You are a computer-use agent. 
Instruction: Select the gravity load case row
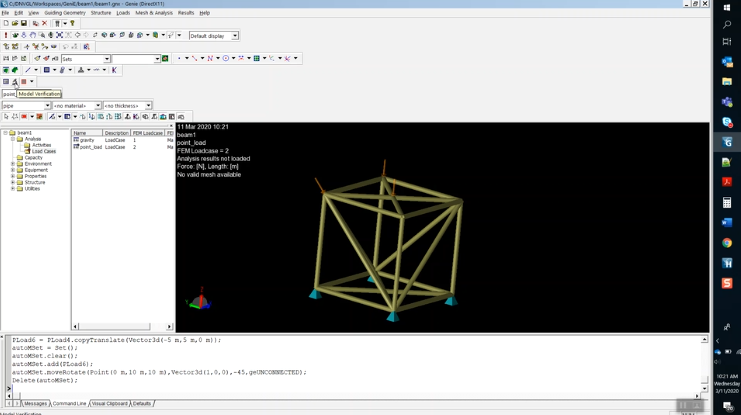click(122, 140)
